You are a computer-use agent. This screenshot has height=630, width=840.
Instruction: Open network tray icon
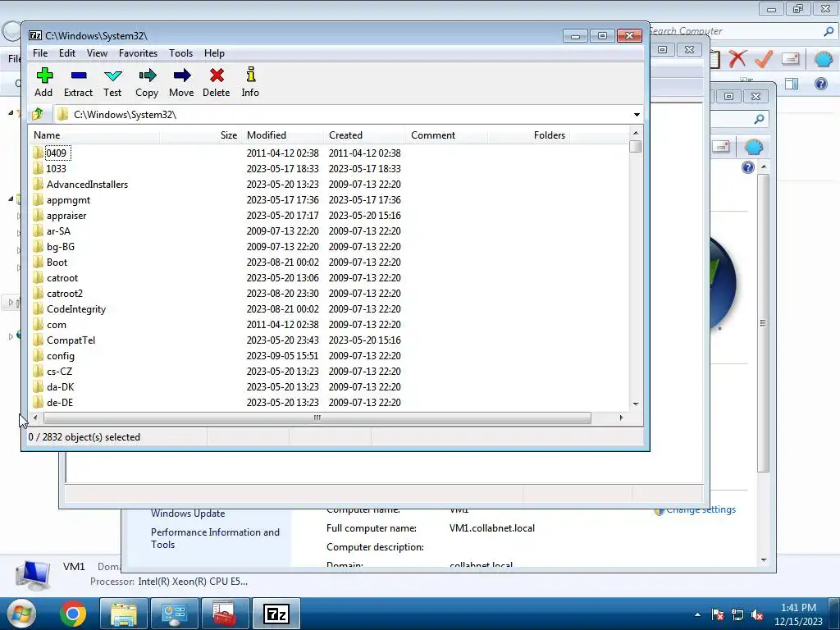[x=737, y=614]
